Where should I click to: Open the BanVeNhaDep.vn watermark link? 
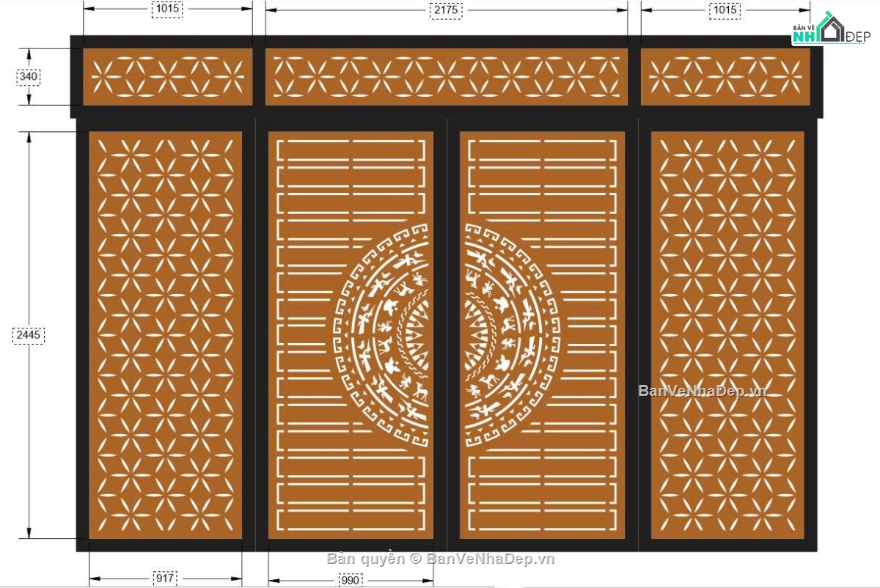(702, 390)
